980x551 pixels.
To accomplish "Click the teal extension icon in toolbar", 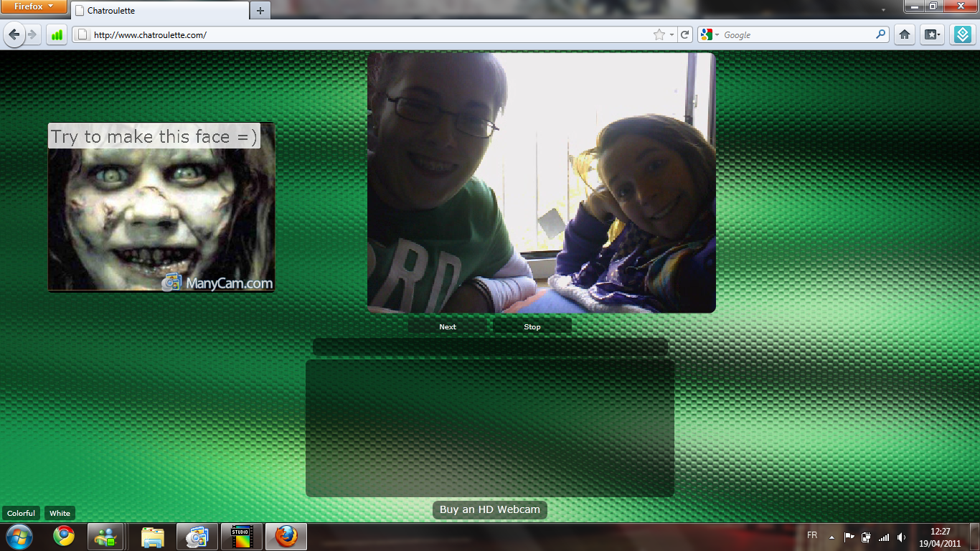I will click(x=962, y=34).
